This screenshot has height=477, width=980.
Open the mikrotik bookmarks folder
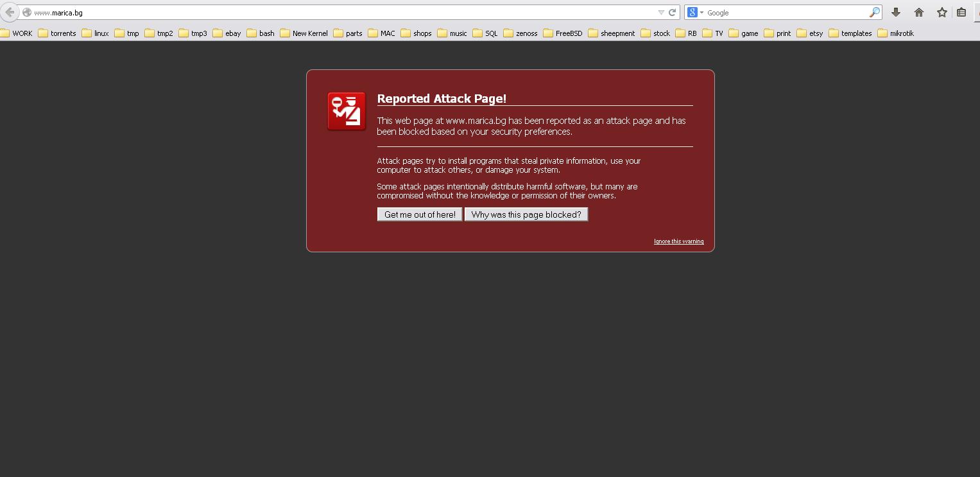point(895,33)
